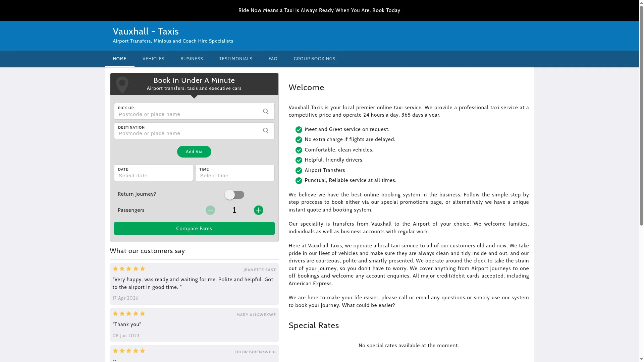This screenshot has width=644, height=362.
Task: Click the Add Via button
Action: tap(194, 152)
